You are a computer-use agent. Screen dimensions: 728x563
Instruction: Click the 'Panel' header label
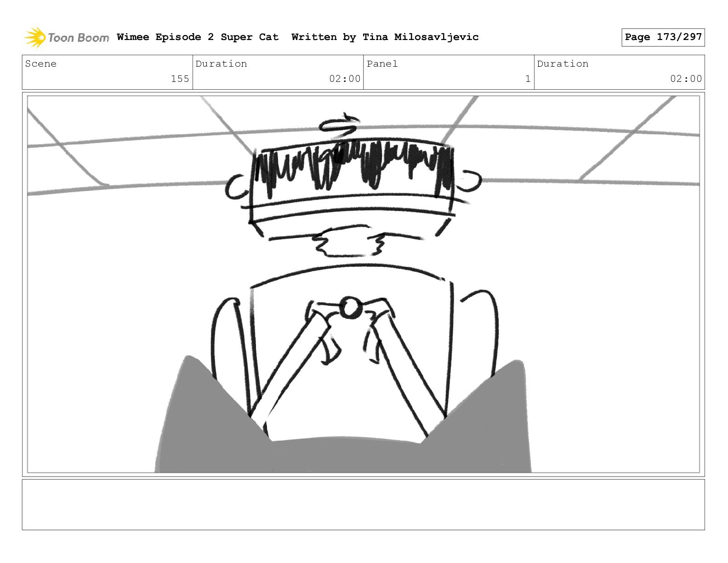(x=382, y=64)
